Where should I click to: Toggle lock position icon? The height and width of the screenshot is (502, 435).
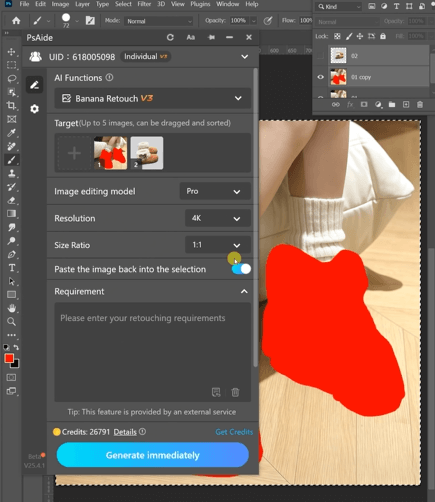(360, 36)
